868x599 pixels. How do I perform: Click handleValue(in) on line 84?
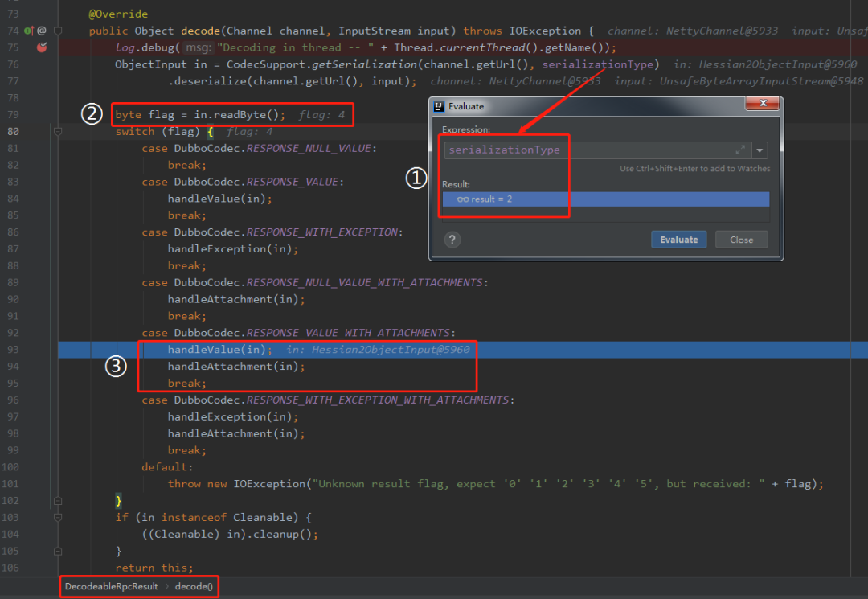[217, 199]
